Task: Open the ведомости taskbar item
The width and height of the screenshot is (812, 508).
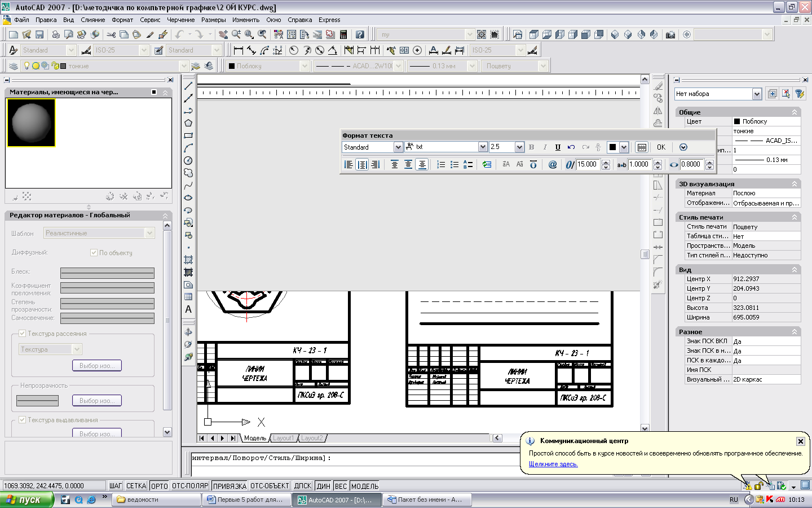Action: click(156, 500)
